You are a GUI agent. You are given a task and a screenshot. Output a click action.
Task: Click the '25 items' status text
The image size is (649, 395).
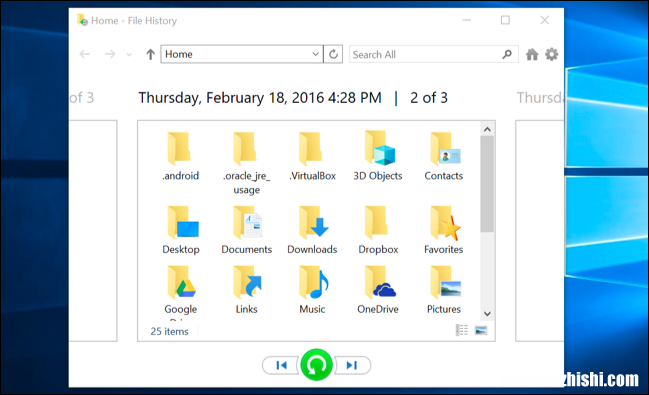(169, 331)
